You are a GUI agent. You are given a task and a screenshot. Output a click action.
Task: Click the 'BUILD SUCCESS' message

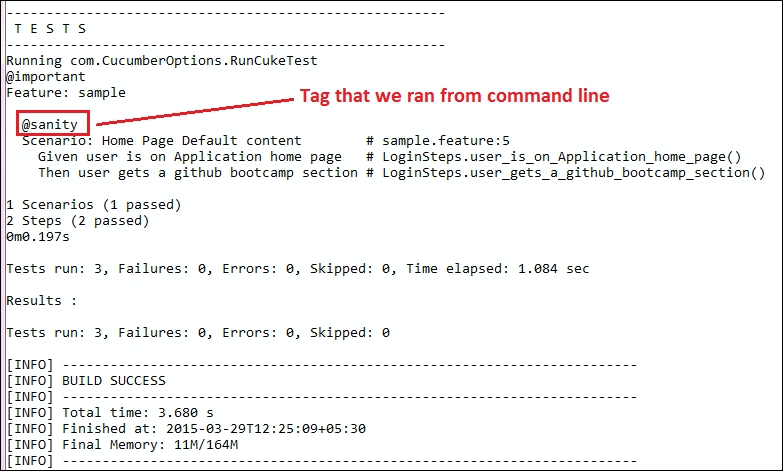(114, 381)
